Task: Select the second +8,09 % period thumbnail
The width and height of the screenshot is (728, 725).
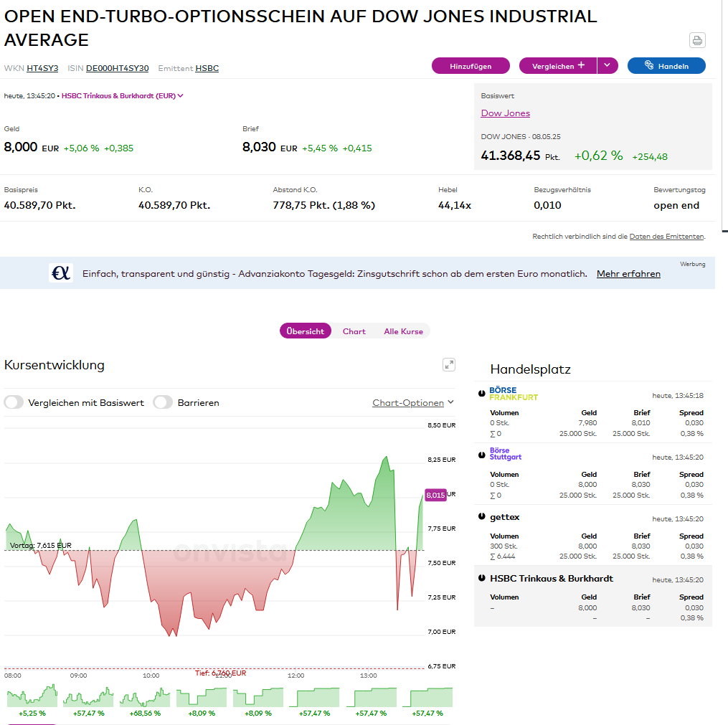Action: click(x=258, y=701)
